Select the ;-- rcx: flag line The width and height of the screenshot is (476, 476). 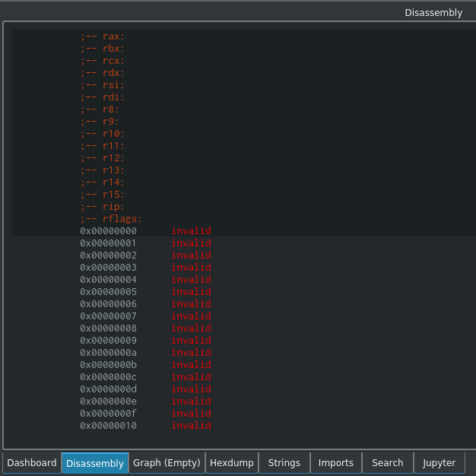[103, 61]
